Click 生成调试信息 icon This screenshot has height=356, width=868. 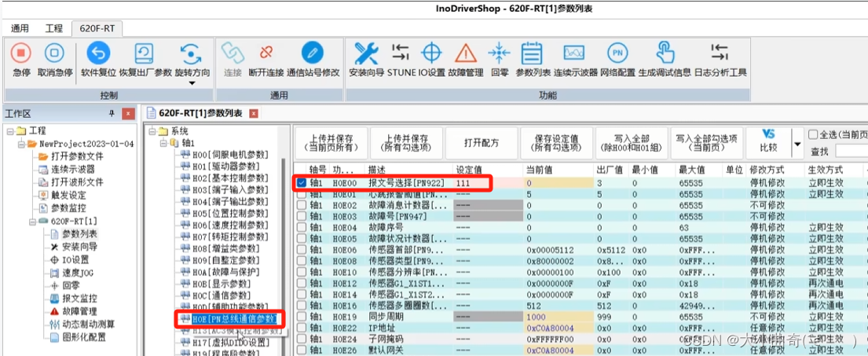tap(665, 53)
